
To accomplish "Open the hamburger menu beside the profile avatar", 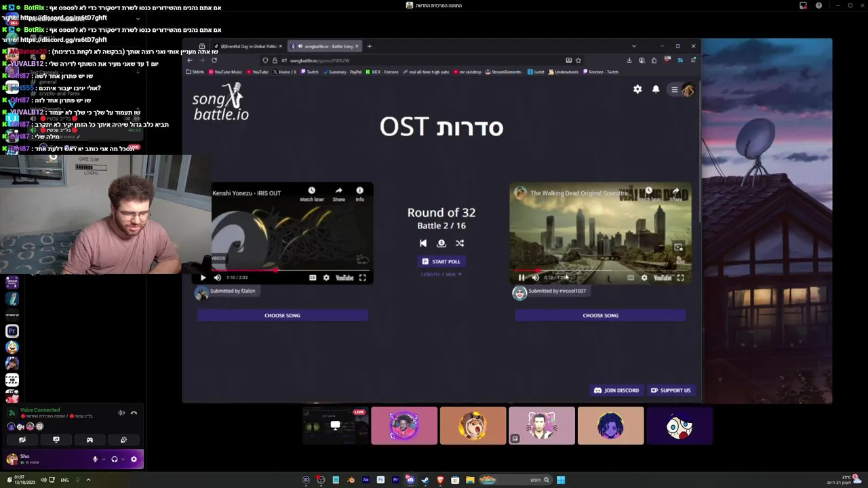I will 675,89.
